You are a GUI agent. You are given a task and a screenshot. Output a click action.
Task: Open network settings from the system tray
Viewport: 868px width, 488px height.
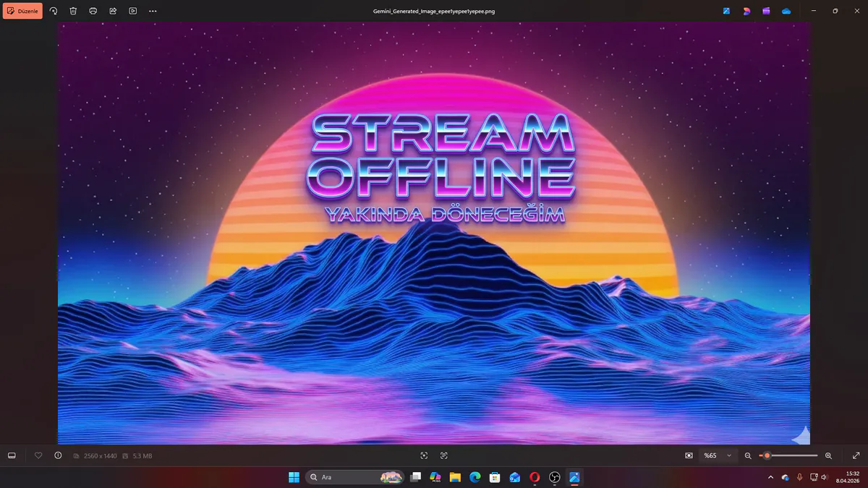814,477
